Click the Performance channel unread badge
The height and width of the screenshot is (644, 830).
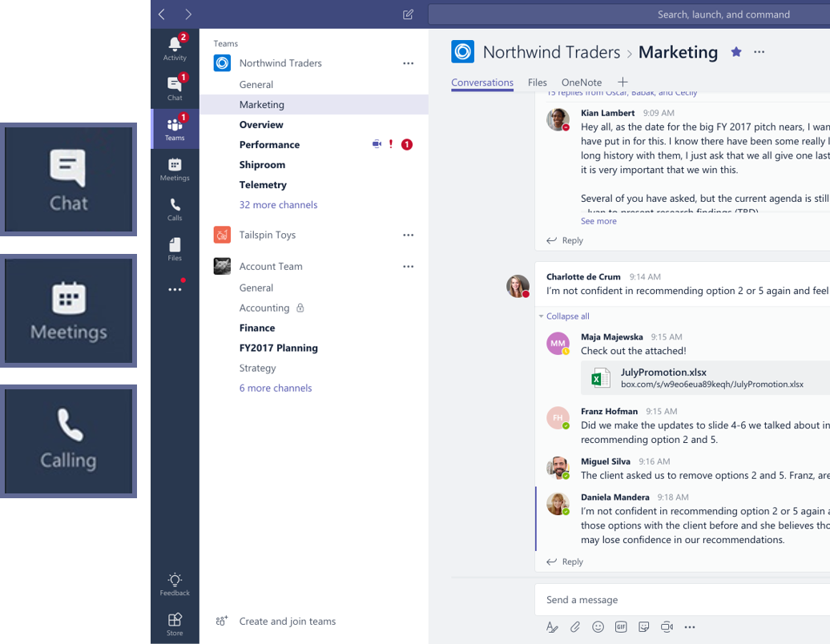click(x=406, y=144)
